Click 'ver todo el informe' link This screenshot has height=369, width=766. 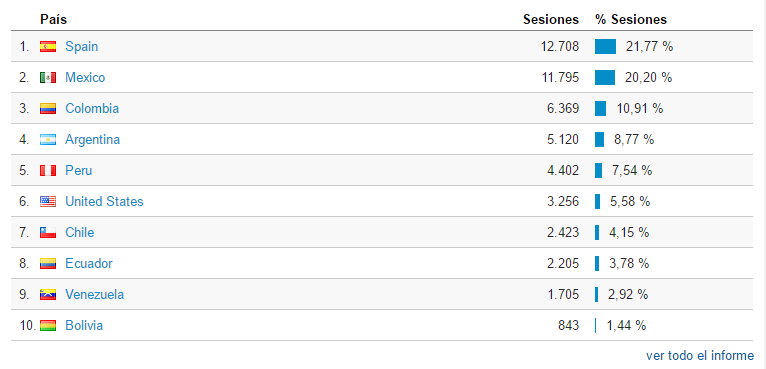click(x=700, y=355)
